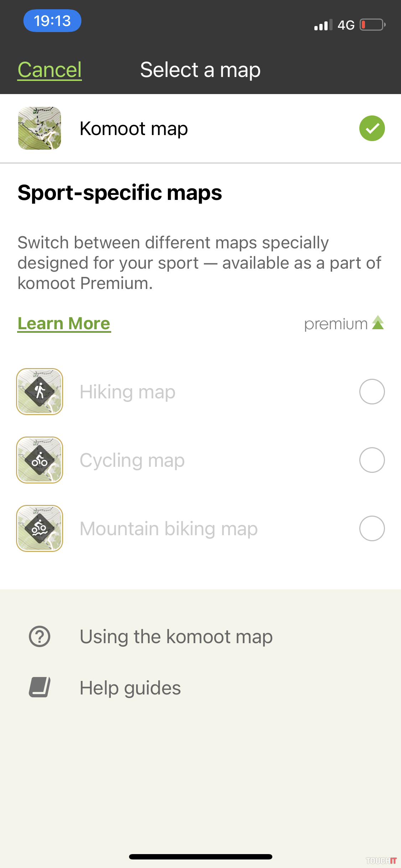Image resolution: width=401 pixels, height=868 pixels.
Task: Tap the green Komoot map checkmark
Action: [372, 128]
